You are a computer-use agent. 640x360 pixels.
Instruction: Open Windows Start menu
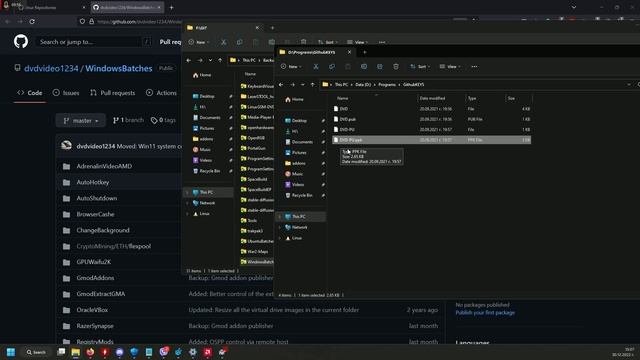tap(11, 352)
